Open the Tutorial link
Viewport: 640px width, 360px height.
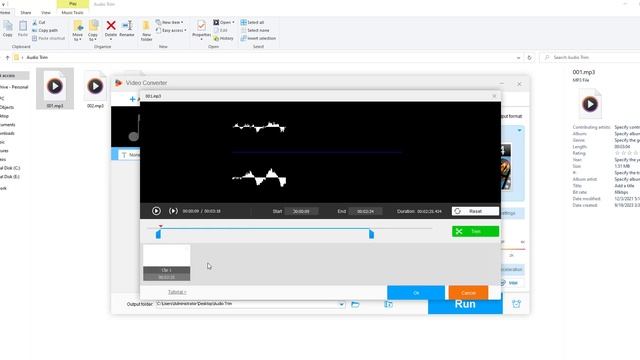[177, 292]
